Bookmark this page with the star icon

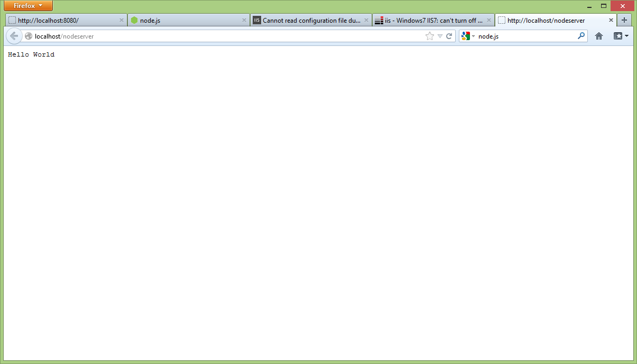429,36
